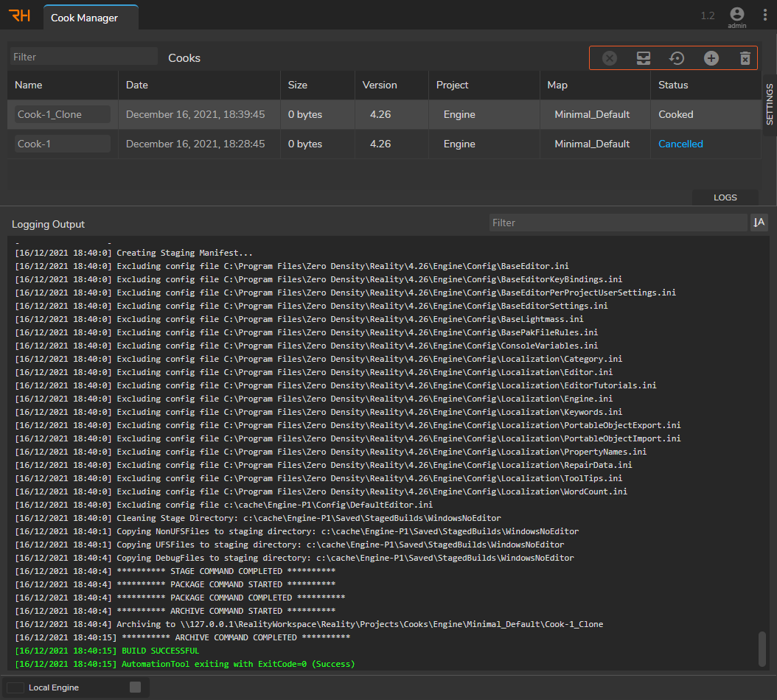Image resolution: width=777 pixels, height=700 pixels.
Task: Open the three-dot options menu
Action: [x=765, y=15]
